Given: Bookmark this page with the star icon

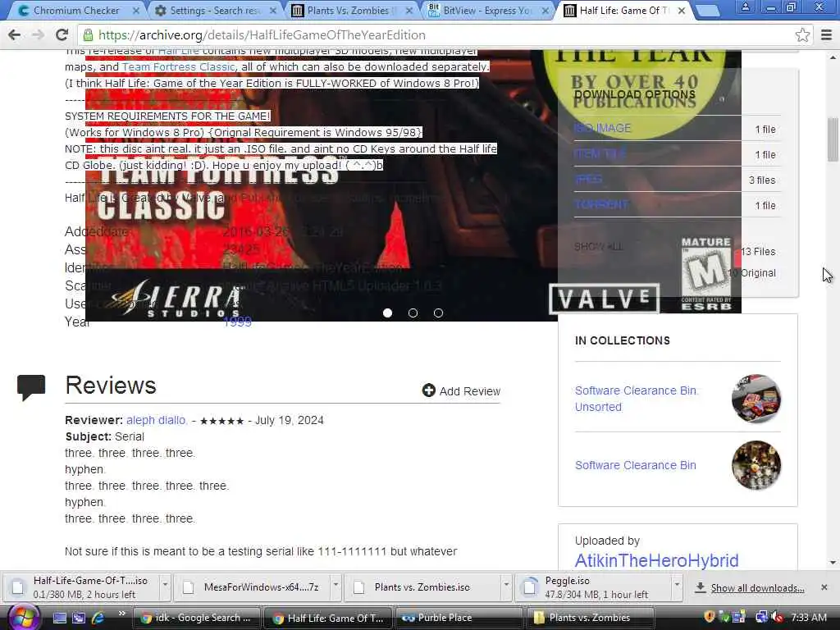Looking at the screenshot, I should [802, 34].
